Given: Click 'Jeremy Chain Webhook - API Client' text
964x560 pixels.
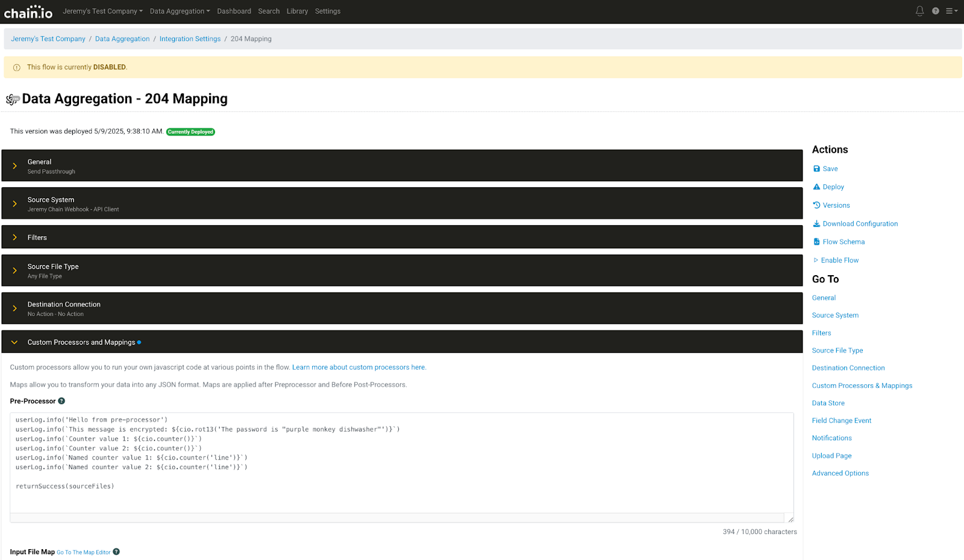Looking at the screenshot, I should tap(73, 210).
